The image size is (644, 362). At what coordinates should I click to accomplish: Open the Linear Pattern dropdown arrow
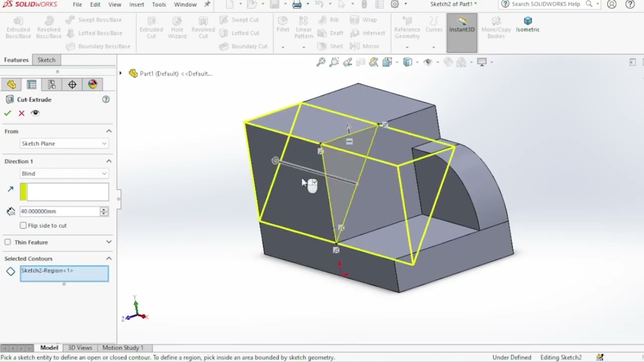(303, 47)
